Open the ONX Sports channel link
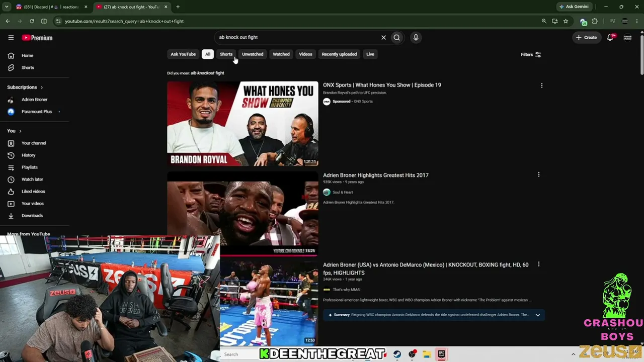Screen dimensions: 644x362 363,102
